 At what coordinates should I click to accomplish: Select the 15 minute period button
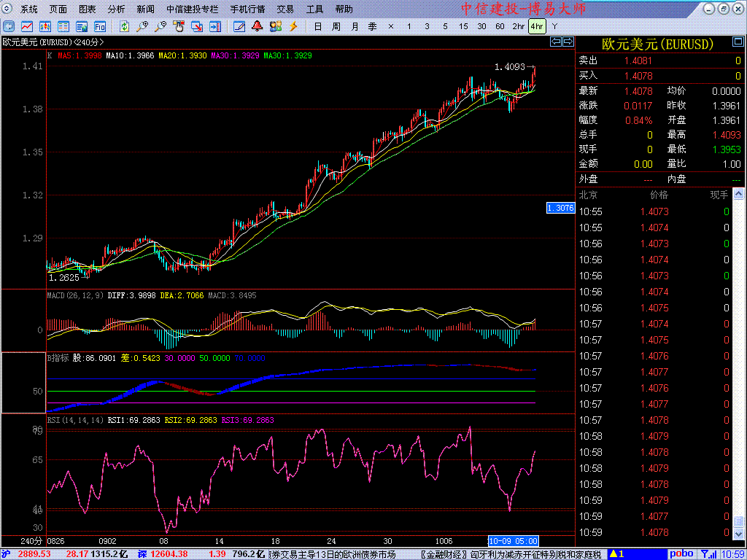pos(463,26)
